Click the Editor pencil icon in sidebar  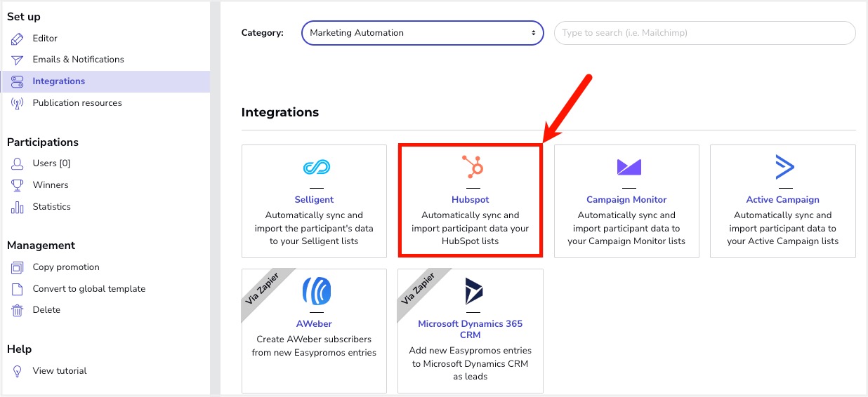click(x=18, y=39)
